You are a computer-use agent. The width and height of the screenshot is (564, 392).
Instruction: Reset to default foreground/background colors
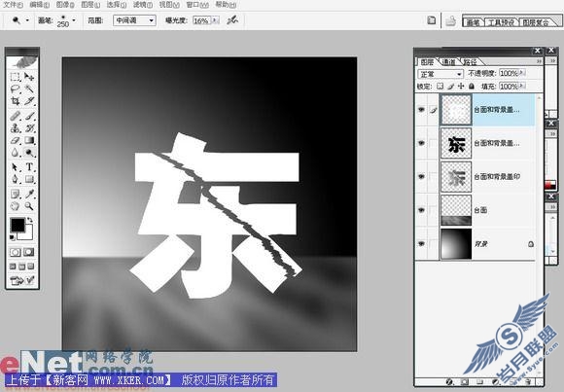pyautogui.click(x=12, y=237)
